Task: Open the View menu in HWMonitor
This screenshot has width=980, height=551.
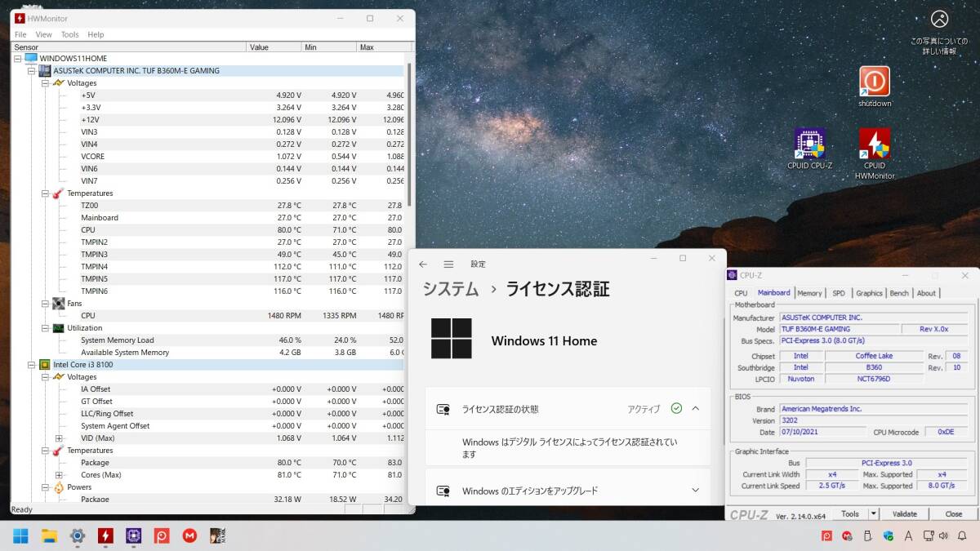Action: [43, 35]
